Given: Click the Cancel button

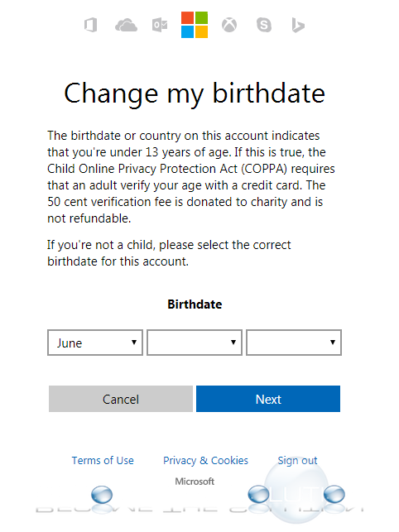Looking at the screenshot, I should 121,399.
